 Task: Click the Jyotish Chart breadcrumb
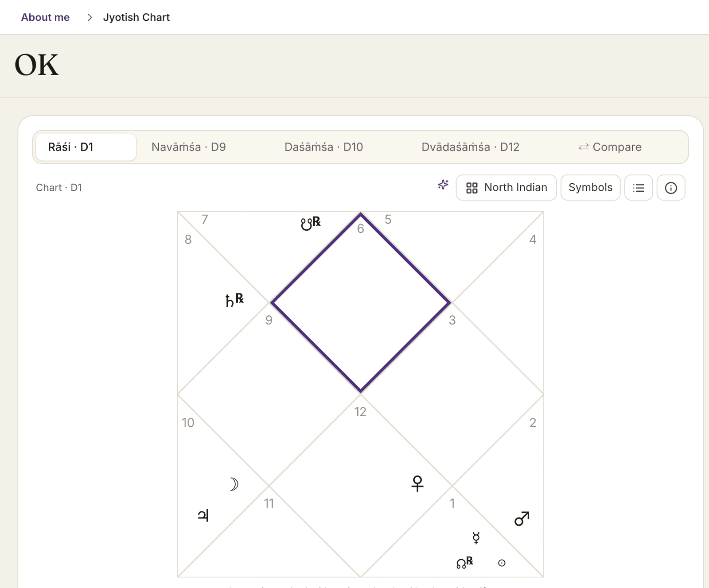(136, 17)
